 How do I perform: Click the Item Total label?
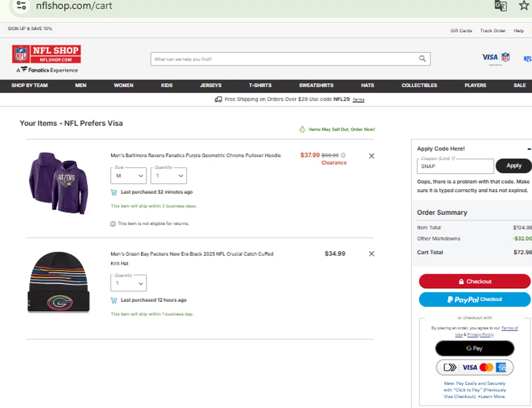(429, 228)
